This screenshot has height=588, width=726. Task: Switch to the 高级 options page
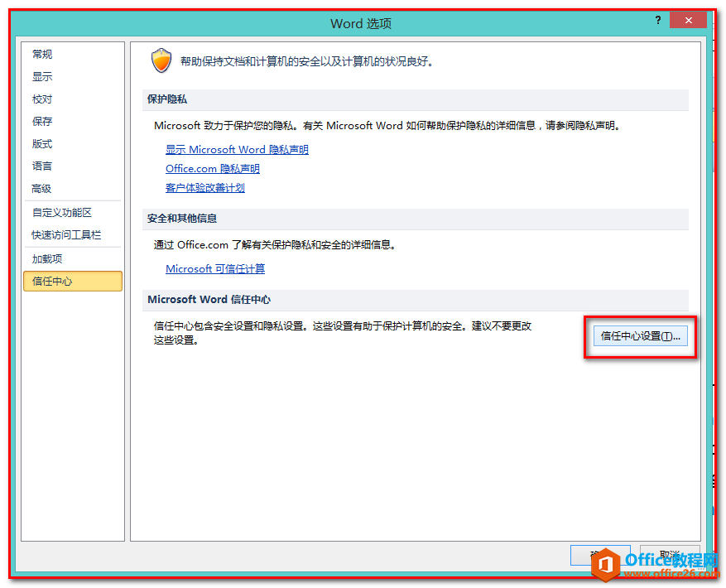pyautogui.click(x=41, y=189)
